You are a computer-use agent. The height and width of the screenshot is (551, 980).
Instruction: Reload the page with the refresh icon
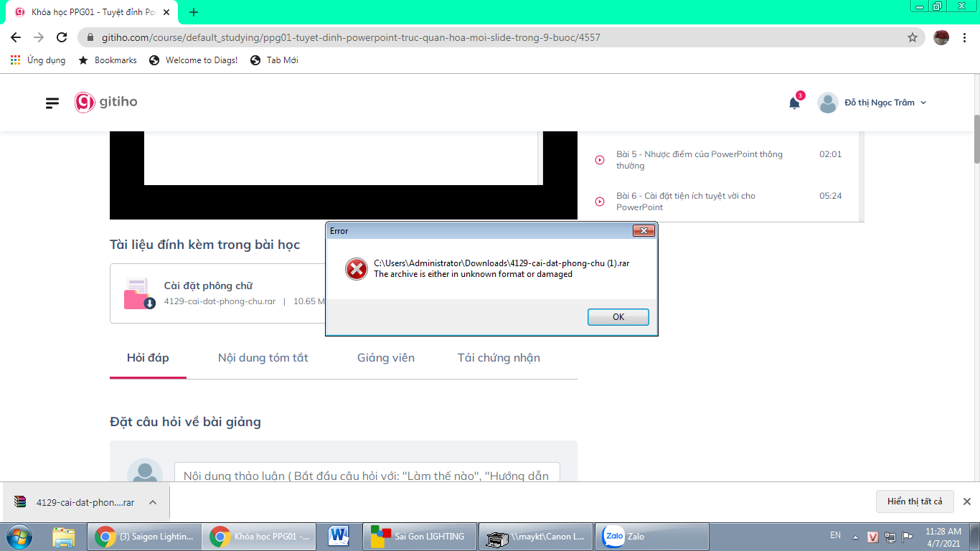click(x=62, y=37)
